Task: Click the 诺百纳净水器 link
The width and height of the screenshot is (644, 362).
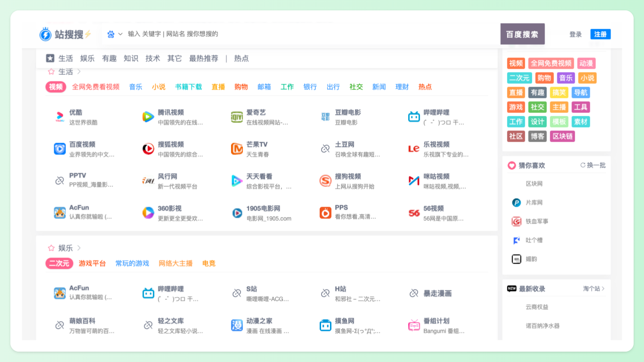Action: (x=542, y=326)
